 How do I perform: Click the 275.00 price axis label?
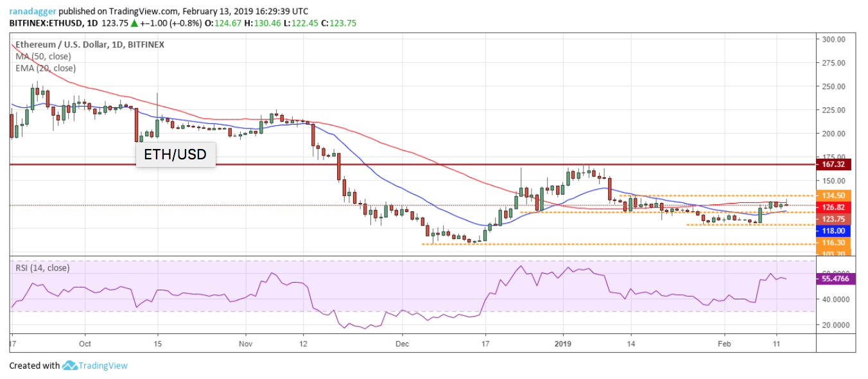pyautogui.click(x=833, y=63)
